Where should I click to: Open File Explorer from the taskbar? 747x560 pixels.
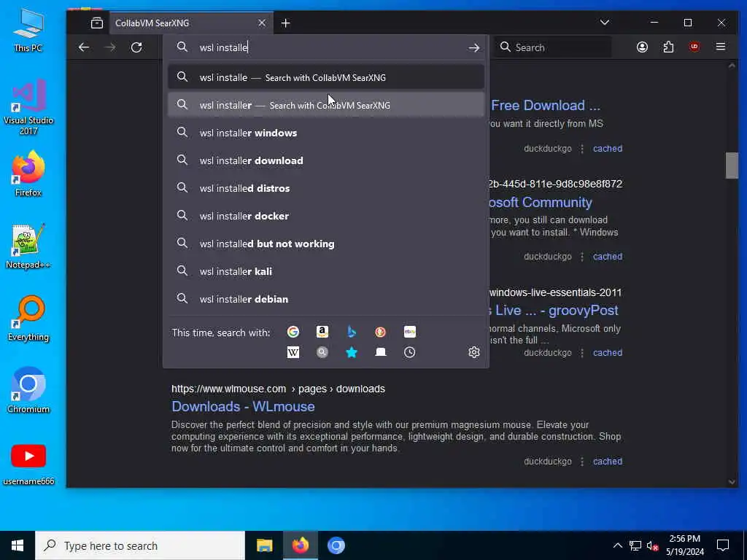[x=264, y=545]
